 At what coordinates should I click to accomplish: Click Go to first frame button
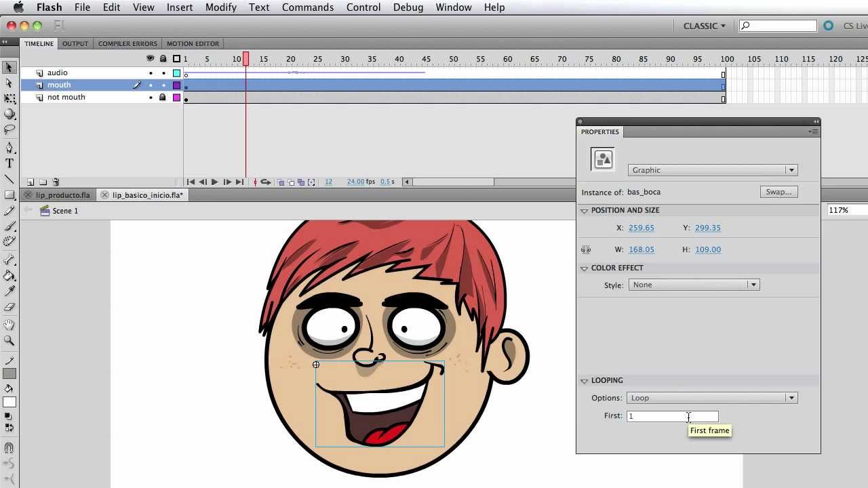point(191,182)
